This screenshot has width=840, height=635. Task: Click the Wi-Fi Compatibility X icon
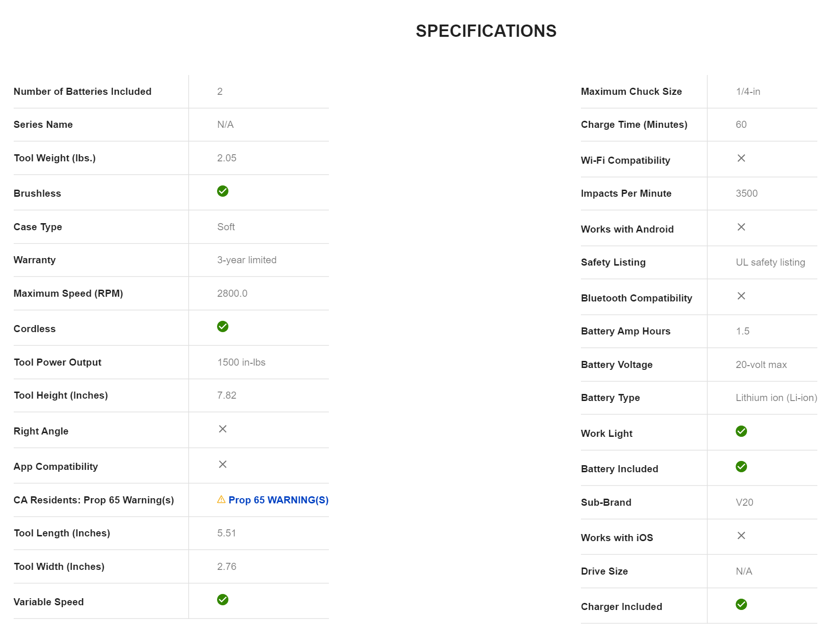[741, 158]
